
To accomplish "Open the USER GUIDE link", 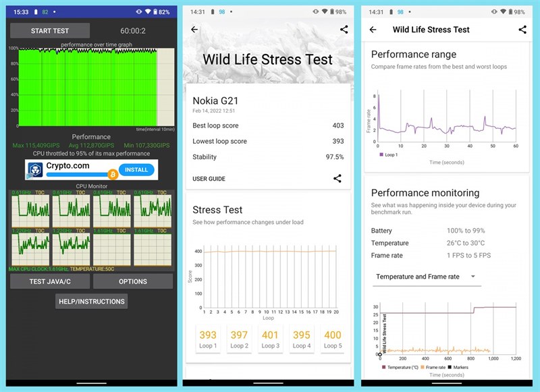I will tap(209, 179).
